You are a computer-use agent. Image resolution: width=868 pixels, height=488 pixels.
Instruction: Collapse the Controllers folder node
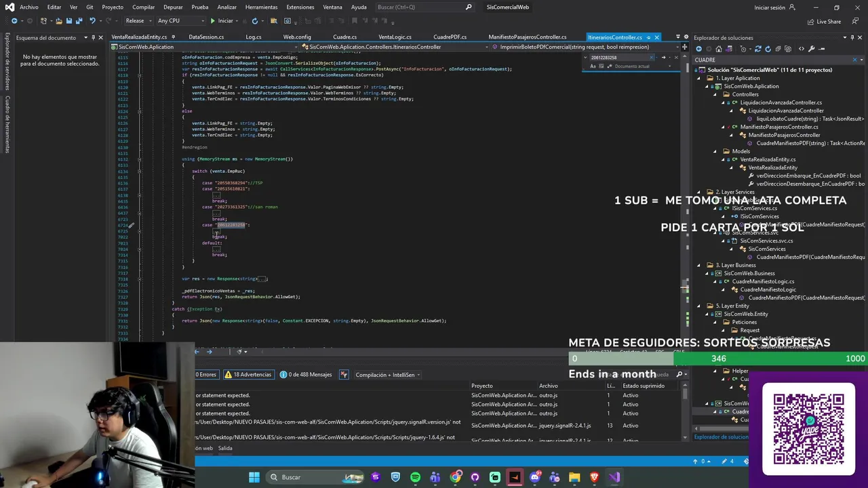coord(715,94)
